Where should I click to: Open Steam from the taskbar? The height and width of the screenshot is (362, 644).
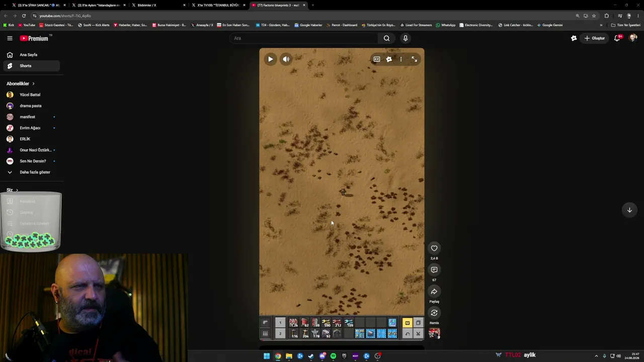tap(311, 356)
